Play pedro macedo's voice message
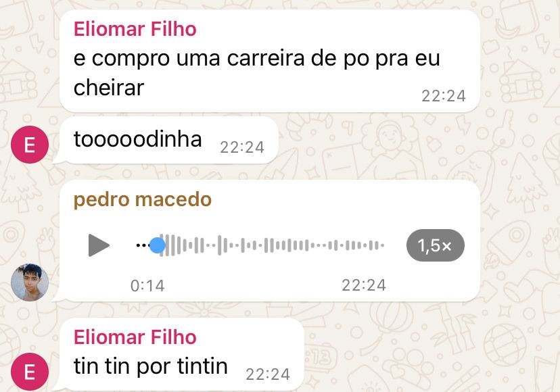Image resolution: width=560 pixels, height=392 pixels. (99, 245)
